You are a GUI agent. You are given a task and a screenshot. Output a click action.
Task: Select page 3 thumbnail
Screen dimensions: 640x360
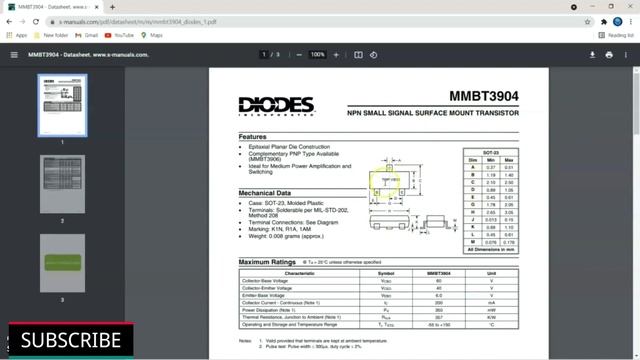pyautogui.click(x=62, y=263)
